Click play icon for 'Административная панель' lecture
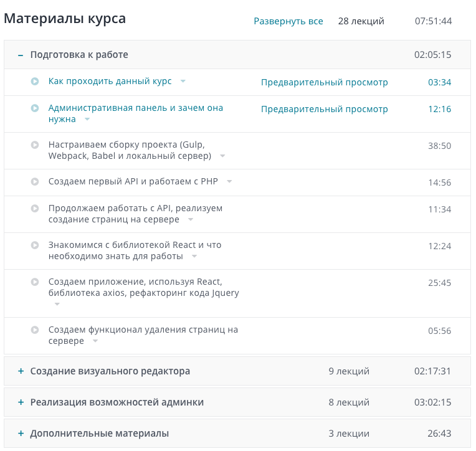476x451 pixels. point(36,108)
